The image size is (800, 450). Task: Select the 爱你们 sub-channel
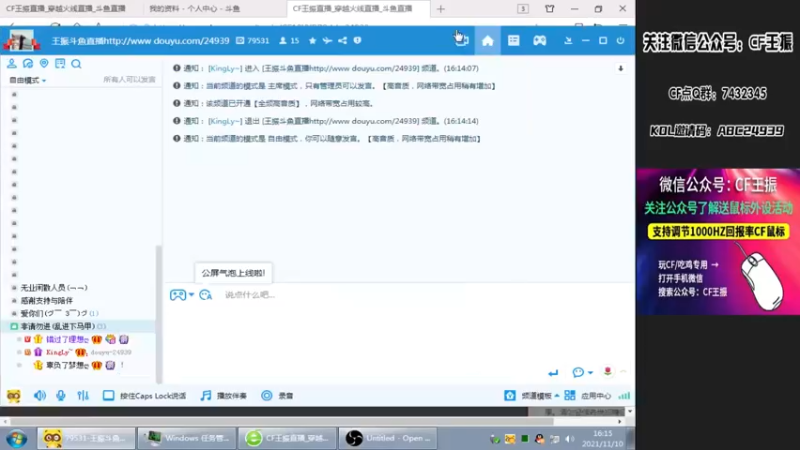(59, 313)
